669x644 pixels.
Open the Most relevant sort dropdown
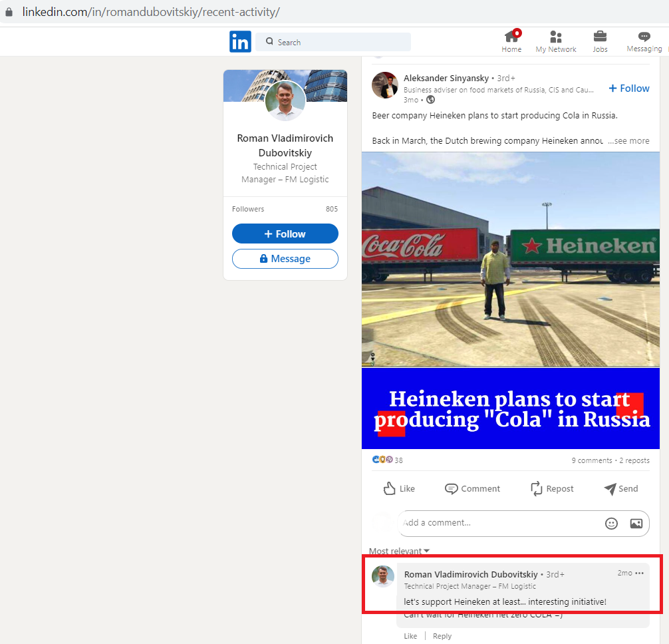pos(400,551)
